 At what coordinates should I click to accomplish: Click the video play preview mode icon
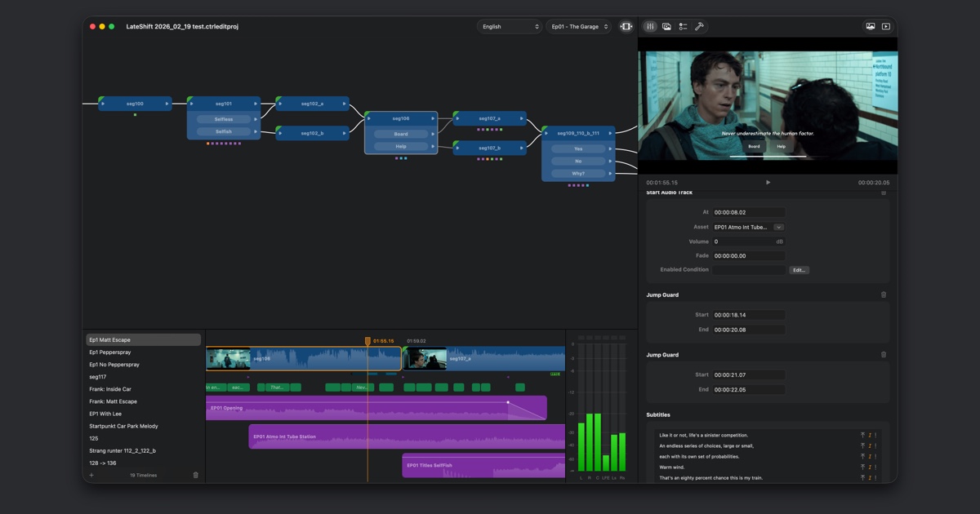tap(886, 26)
